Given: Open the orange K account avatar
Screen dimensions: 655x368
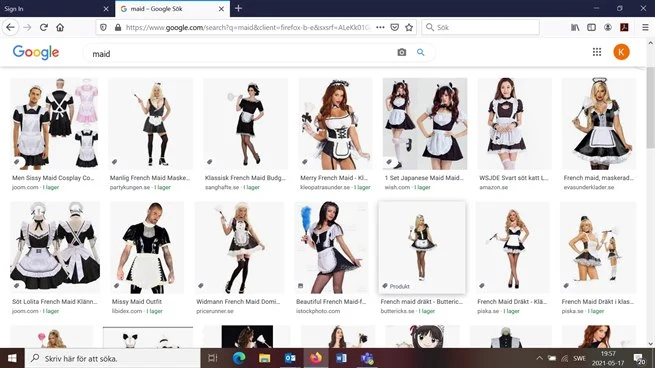Looking at the screenshot, I should coord(621,52).
